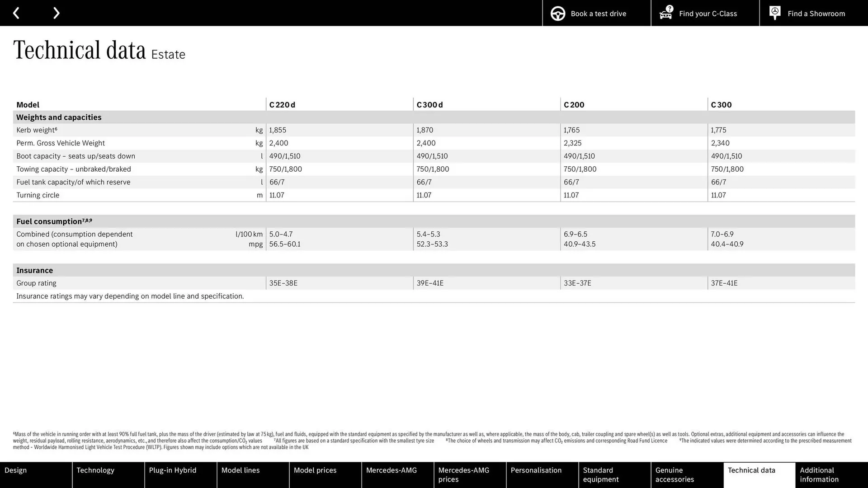The height and width of the screenshot is (488, 868).
Task: Open Book a test drive link
Action: [x=598, y=14]
